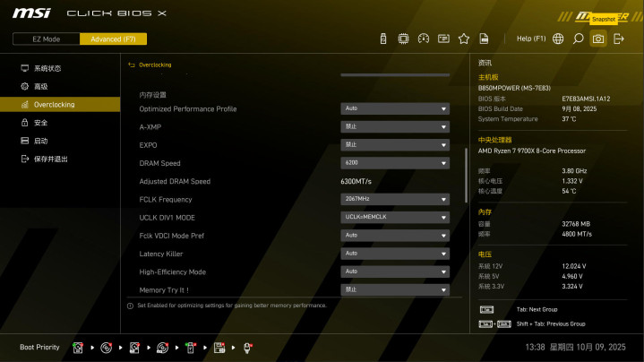The width and height of the screenshot is (644, 362).
Task: Open the M-Flash USB drive icon
Action: coord(383,39)
